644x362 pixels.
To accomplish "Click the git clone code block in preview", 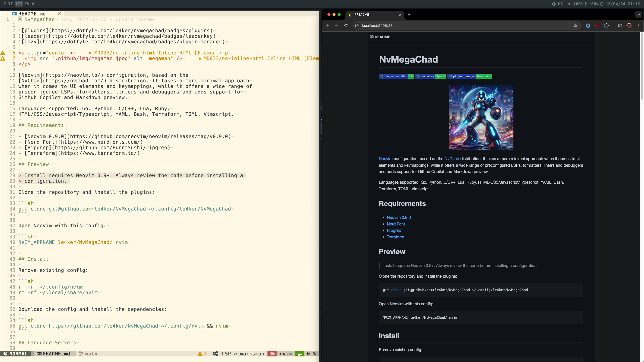I will (x=481, y=290).
